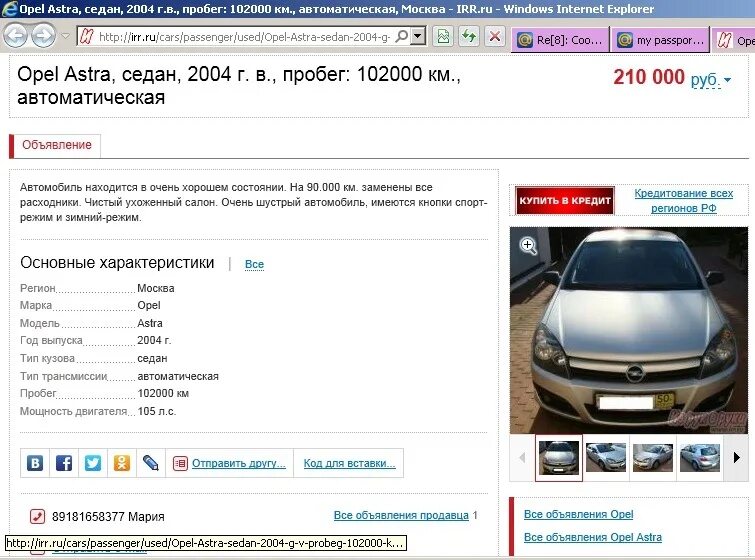Click the zoom magnifier on car photo
Viewport: 755px width, 560px height.
tap(528, 246)
